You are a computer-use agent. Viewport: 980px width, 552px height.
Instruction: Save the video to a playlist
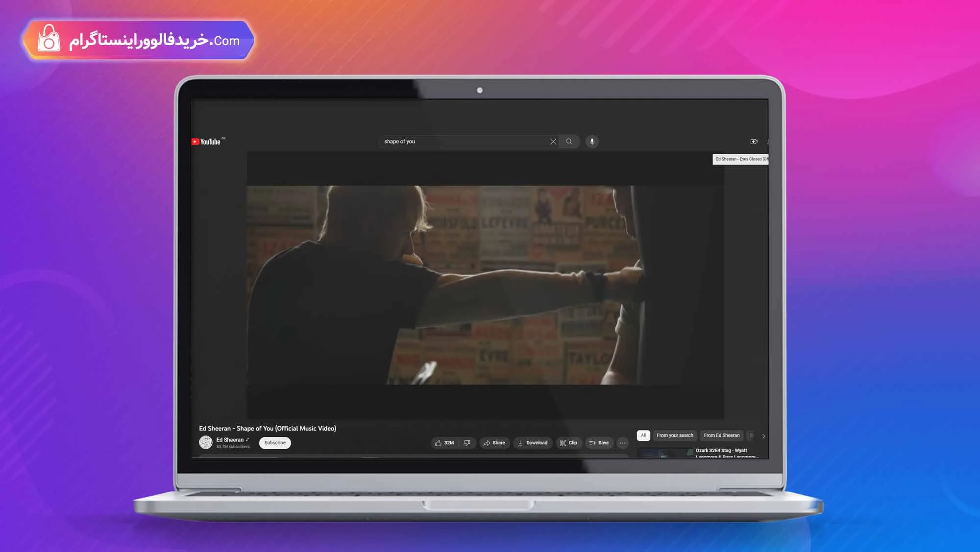coord(599,443)
